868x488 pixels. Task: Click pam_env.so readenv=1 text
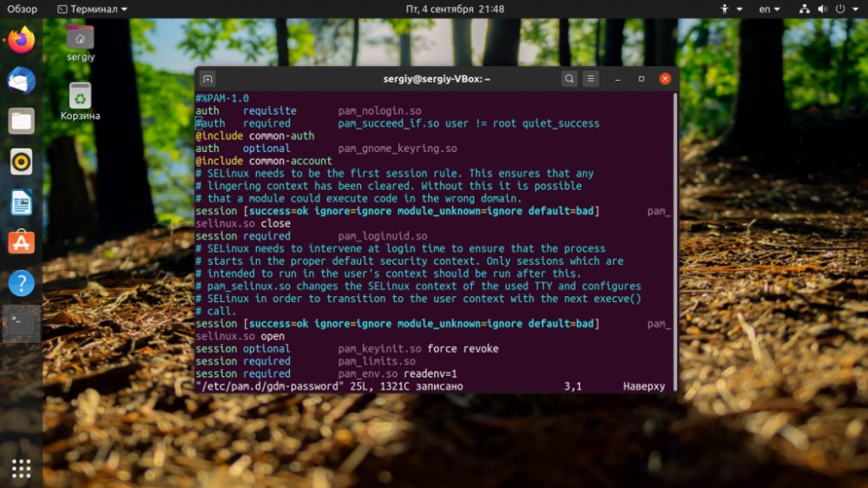click(x=398, y=374)
